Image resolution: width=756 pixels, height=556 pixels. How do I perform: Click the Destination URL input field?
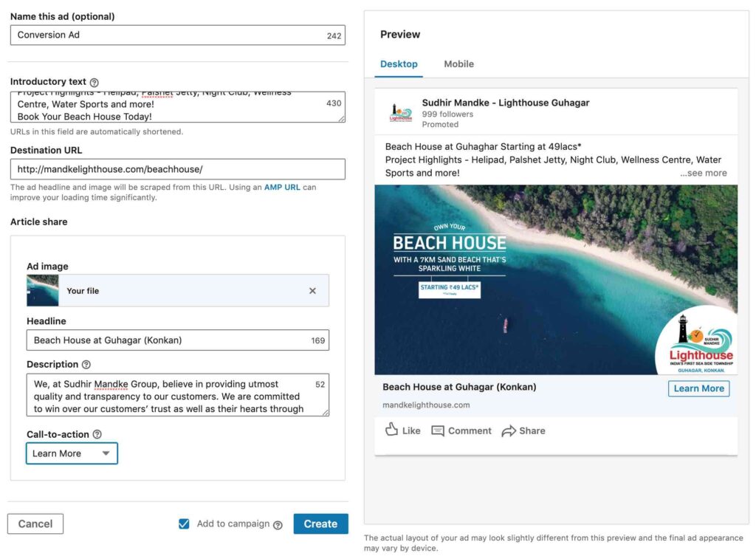[177, 169]
